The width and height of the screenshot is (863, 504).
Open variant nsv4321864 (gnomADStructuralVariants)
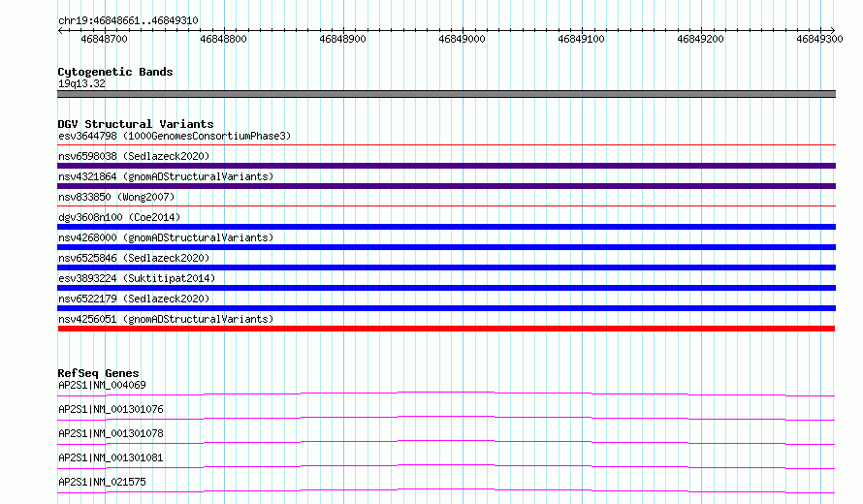coord(166,176)
